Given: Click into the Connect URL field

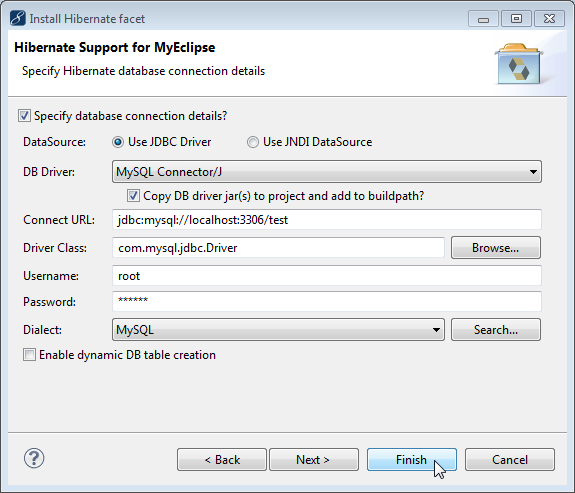Looking at the screenshot, I should tap(327, 220).
